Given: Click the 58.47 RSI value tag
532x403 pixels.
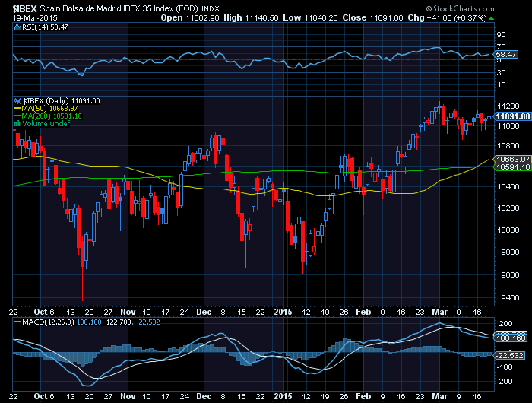Looking at the screenshot, I should pos(506,54).
